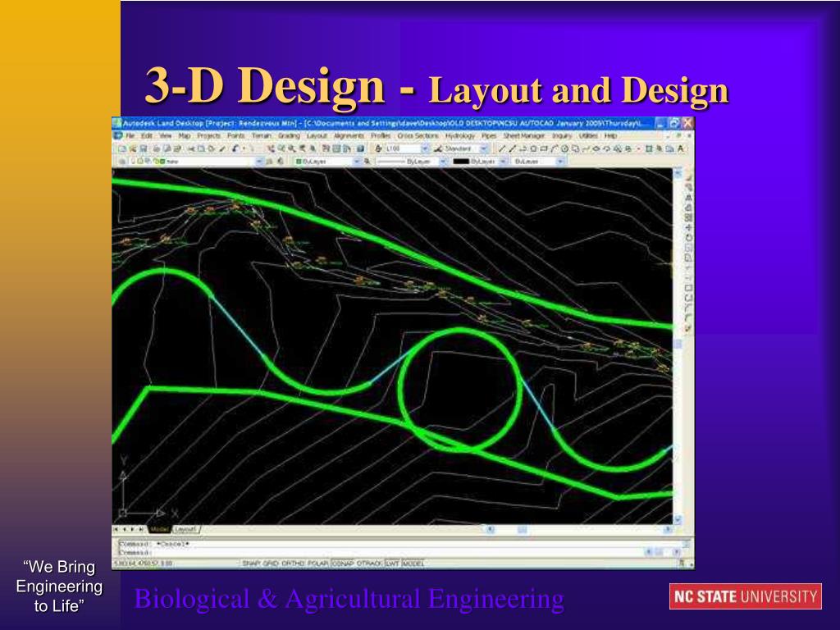The image size is (840, 630).
Task: Select the Rectangle draw tool icon
Action: [545, 148]
